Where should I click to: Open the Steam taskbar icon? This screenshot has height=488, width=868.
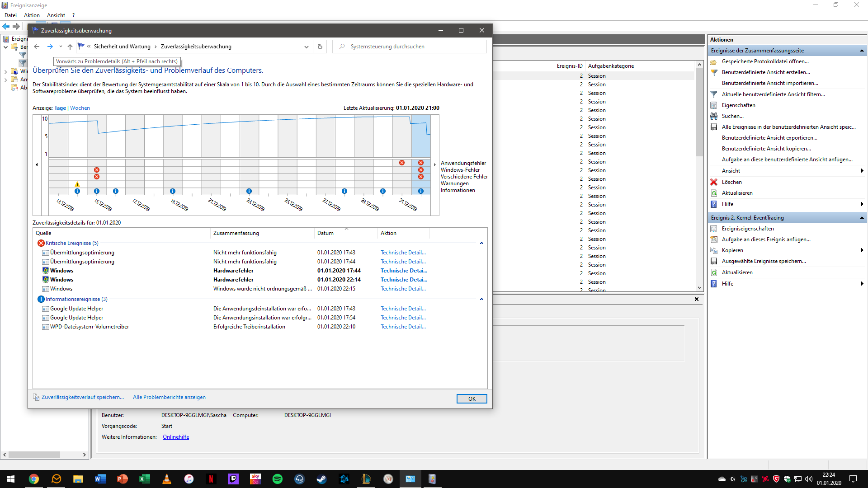pos(321,479)
